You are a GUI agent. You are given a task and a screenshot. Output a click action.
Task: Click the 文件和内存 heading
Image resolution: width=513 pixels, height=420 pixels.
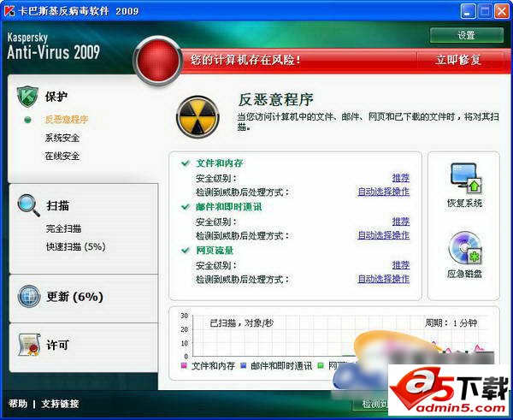pyautogui.click(x=220, y=163)
